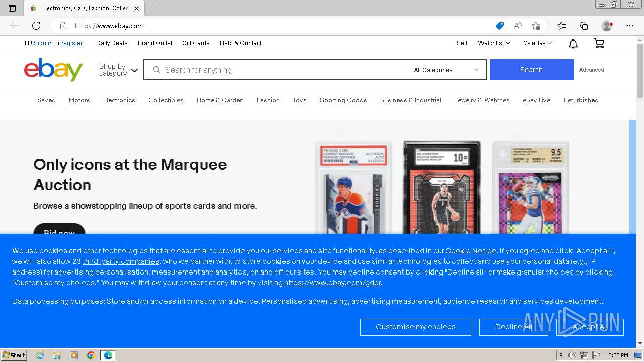644x362 pixels.
Task: Click the Sell link
Action: (462, 43)
